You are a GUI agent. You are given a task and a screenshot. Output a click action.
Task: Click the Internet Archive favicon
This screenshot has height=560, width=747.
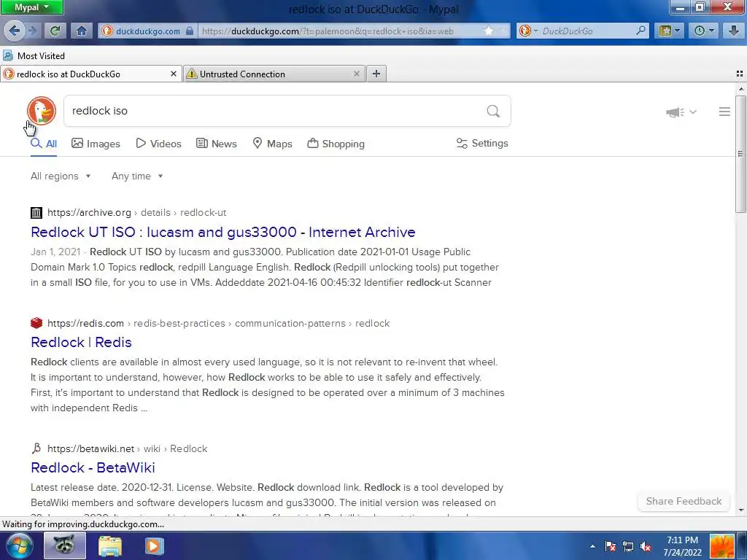(x=36, y=212)
